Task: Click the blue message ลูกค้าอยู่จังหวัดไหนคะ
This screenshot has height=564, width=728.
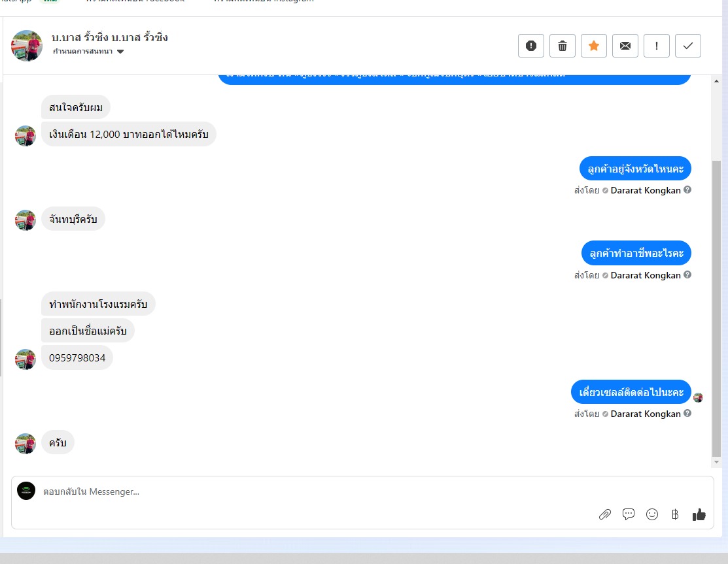Action: pyautogui.click(x=635, y=169)
